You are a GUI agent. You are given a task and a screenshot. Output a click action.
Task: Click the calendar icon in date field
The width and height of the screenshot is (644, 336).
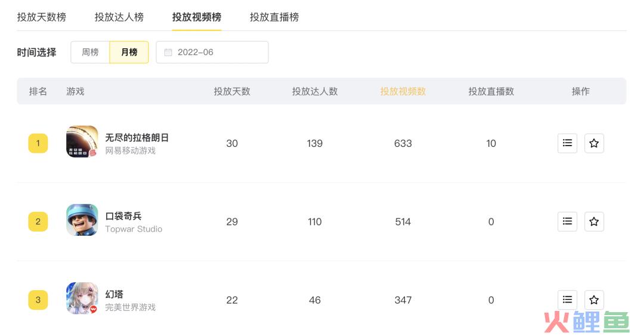(x=168, y=53)
